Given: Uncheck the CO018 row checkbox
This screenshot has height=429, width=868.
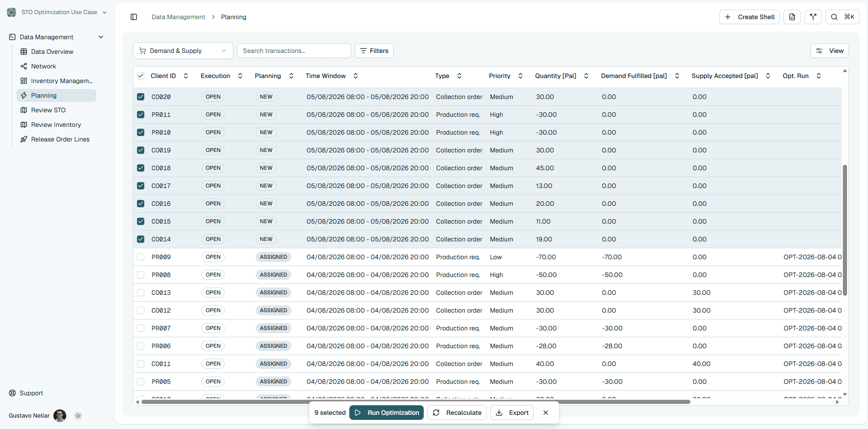Looking at the screenshot, I should coord(141,168).
